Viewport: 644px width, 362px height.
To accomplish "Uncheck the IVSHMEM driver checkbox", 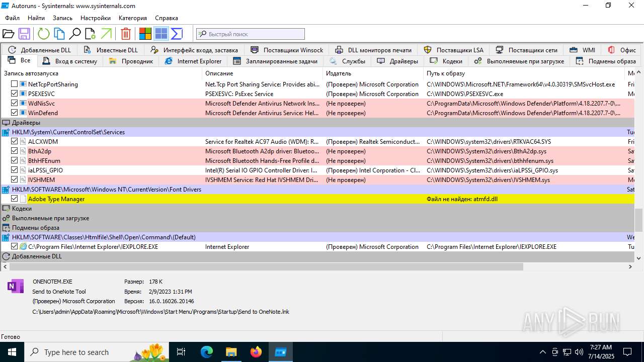I will 15,180.
